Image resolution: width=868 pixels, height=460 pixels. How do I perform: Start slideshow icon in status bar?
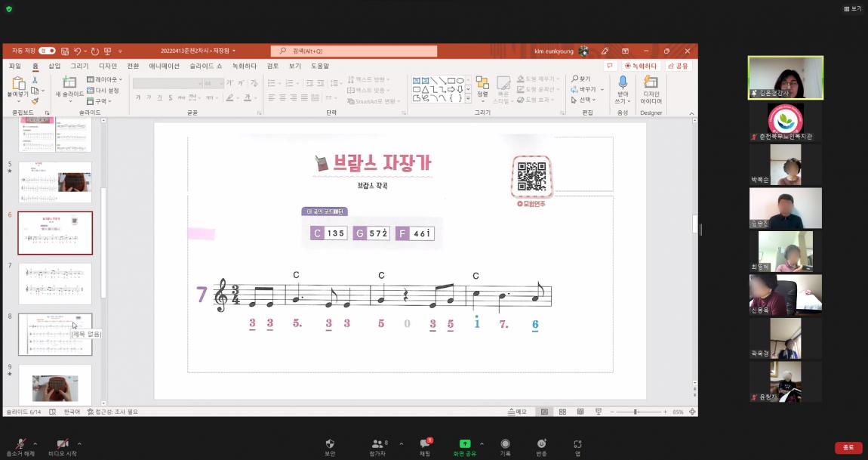(x=599, y=412)
